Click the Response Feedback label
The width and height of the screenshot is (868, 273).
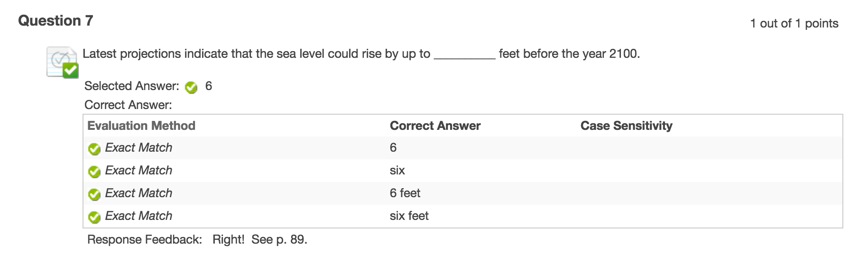pyautogui.click(x=145, y=239)
